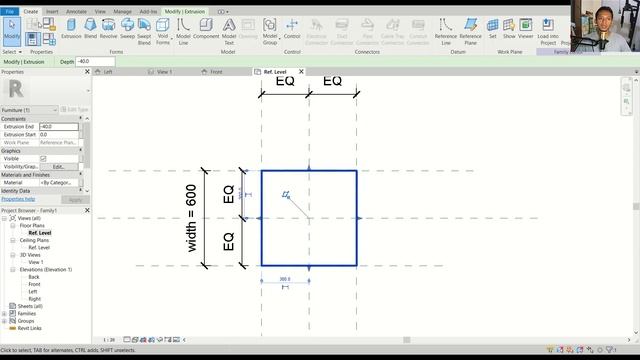Pick the Swept Blend tool
This screenshot has width=640, height=360.
pyautogui.click(x=144, y=31)
